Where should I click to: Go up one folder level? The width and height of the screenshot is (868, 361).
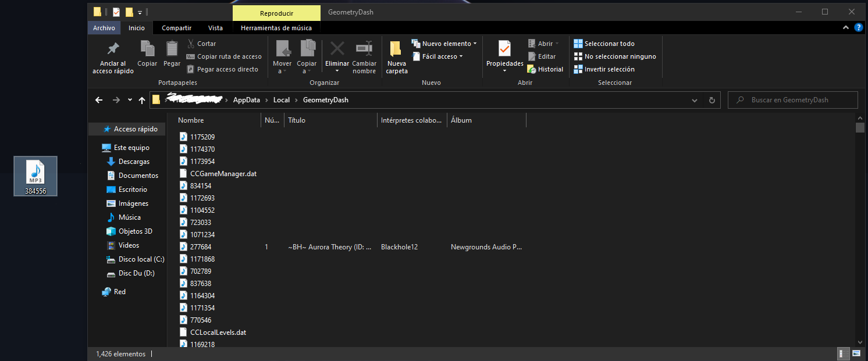142,100
